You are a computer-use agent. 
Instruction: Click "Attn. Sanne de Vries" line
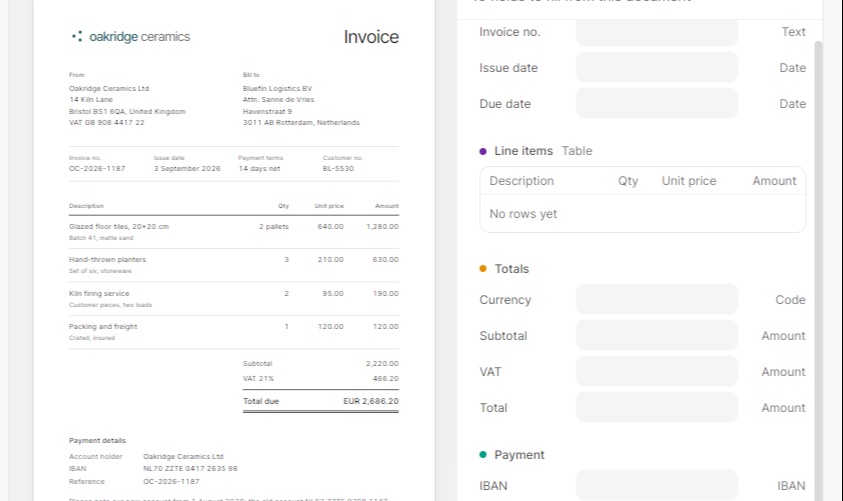278,99
